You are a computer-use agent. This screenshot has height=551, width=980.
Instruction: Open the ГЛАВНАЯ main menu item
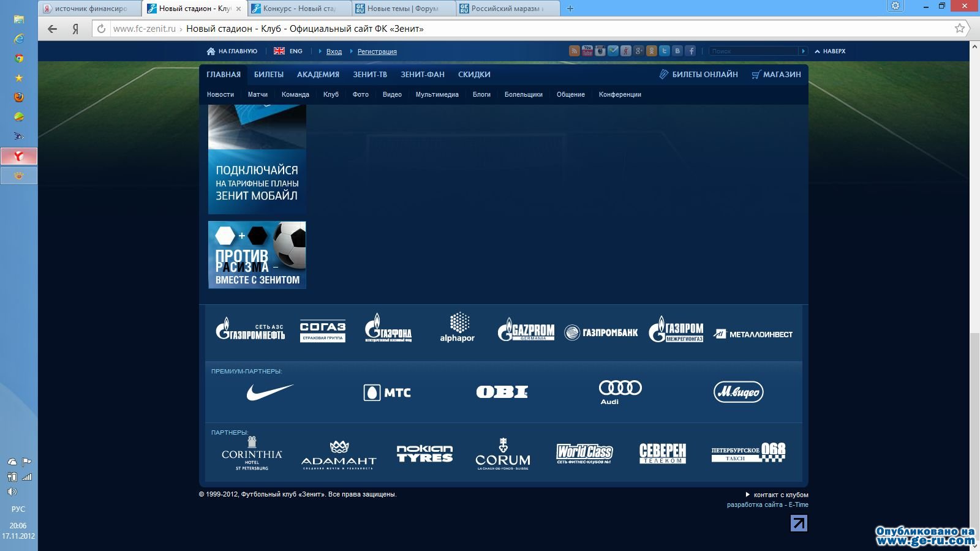(x=224, y=75)
